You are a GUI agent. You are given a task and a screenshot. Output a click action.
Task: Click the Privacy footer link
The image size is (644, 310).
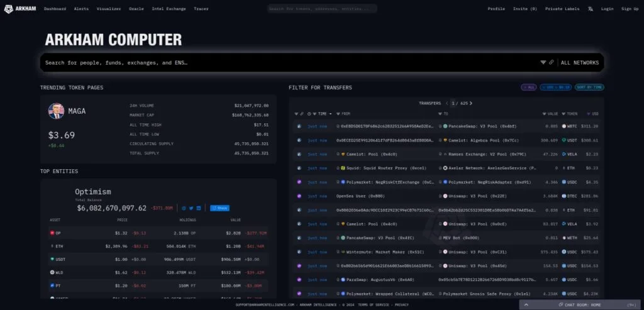pyautogui.click(x=402, y=305)
